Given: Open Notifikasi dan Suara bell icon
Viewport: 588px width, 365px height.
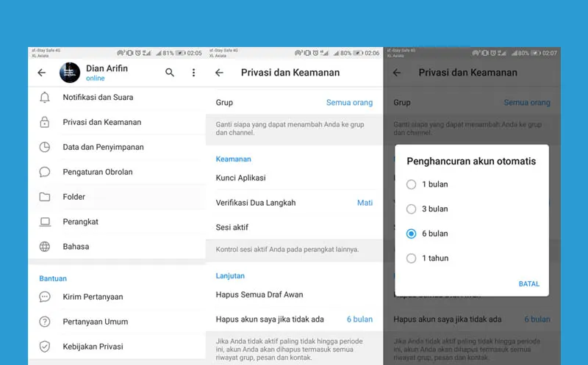Looking at the screenshot, I should click(x=45, y=98).
